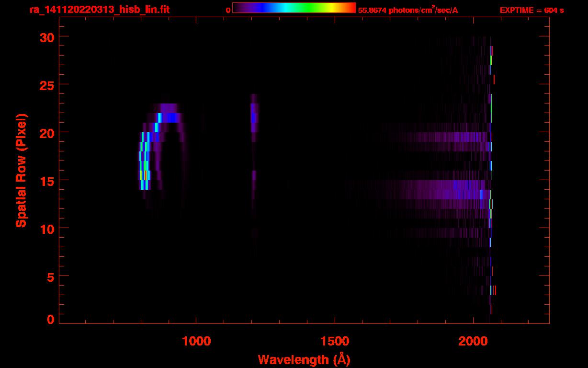
Task: Click the 55.8674 photons/cm²/sec/A label
Action: [x=408, y=10]
